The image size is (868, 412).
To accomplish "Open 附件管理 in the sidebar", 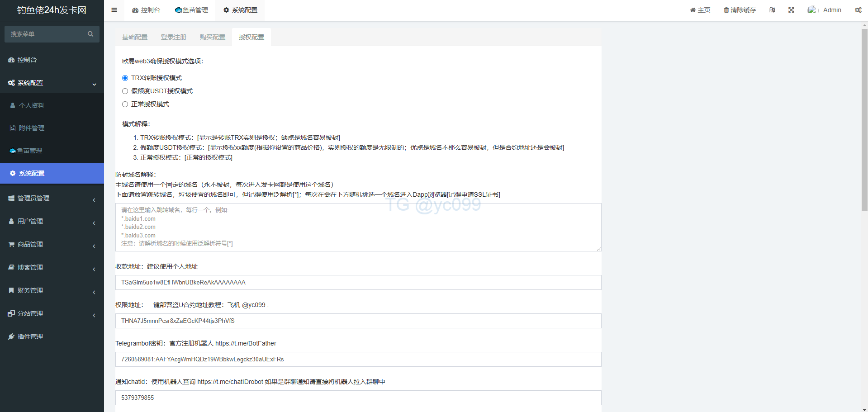I will (32, 128).
